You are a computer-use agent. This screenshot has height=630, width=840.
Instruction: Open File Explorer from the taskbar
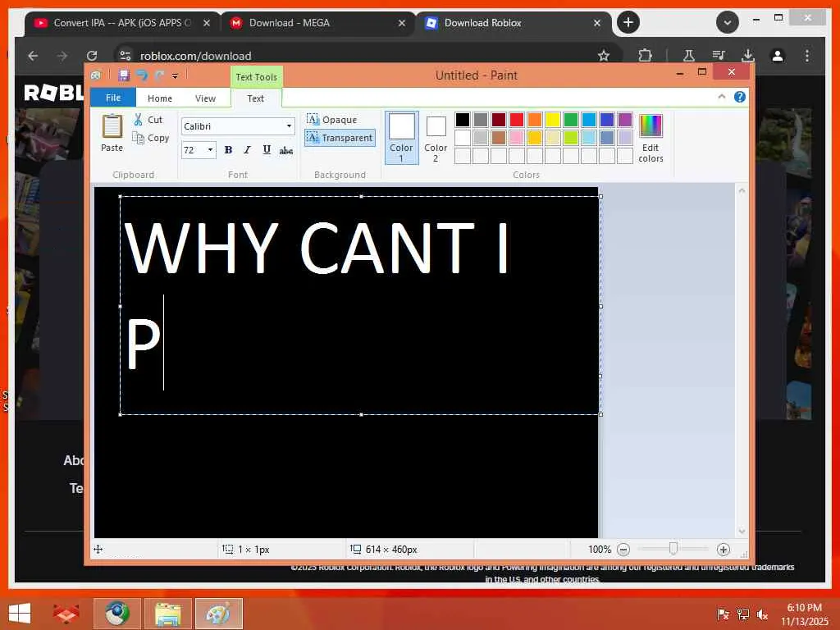(x=167, y=614)
